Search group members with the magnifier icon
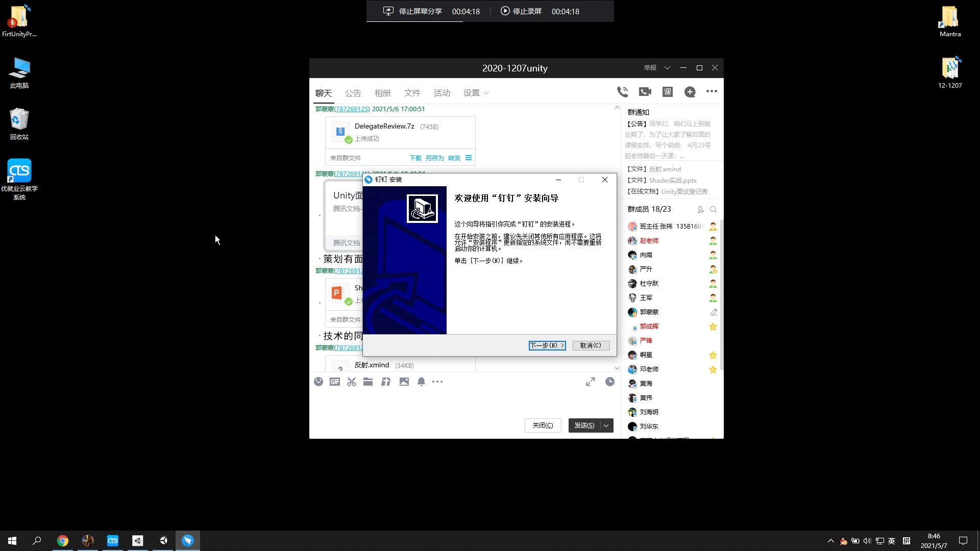Image resolution: width=980 pixels, height=551 pixels. coord(714,210)
